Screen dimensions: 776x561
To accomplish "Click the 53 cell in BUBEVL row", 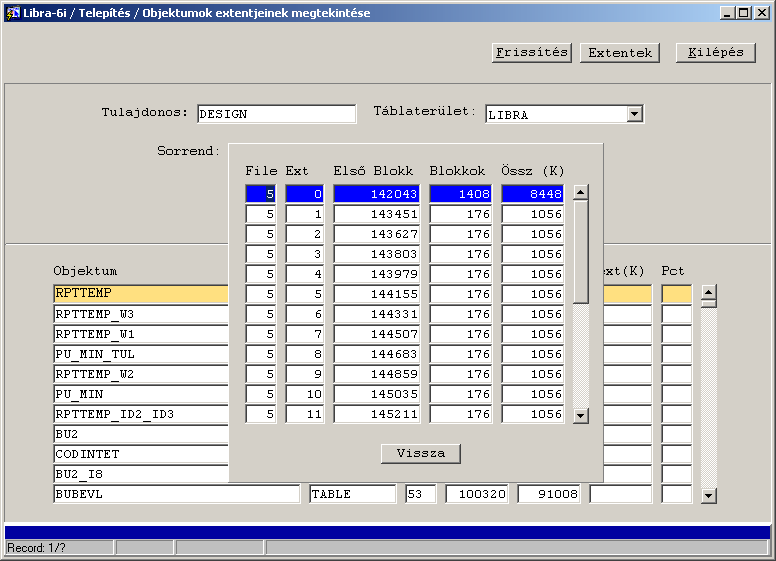I will pos(421,494).
